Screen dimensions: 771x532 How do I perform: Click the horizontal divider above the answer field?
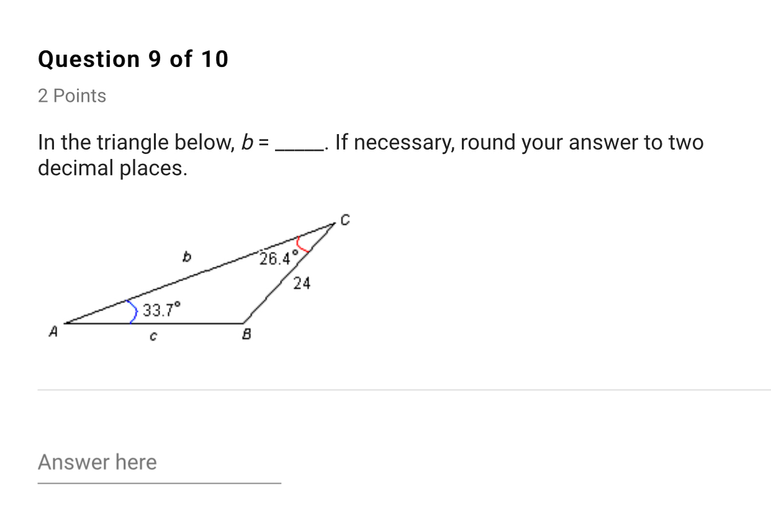[404, 390]
